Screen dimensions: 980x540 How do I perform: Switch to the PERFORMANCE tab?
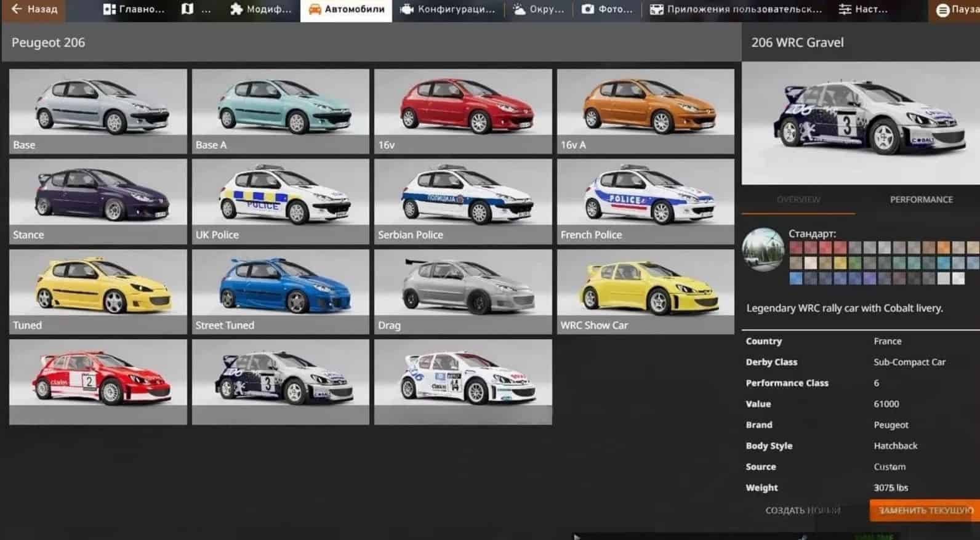[x=921, y=199]
